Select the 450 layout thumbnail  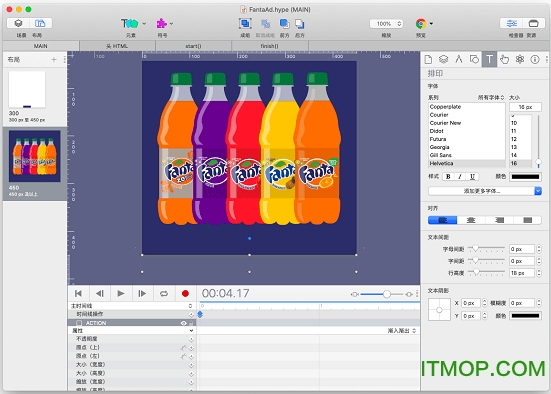point(34,156)
